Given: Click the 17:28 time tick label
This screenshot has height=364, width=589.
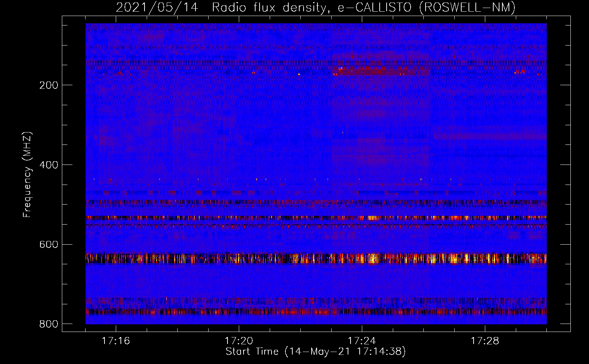Looking at the screenshot, I should point(485,341).
